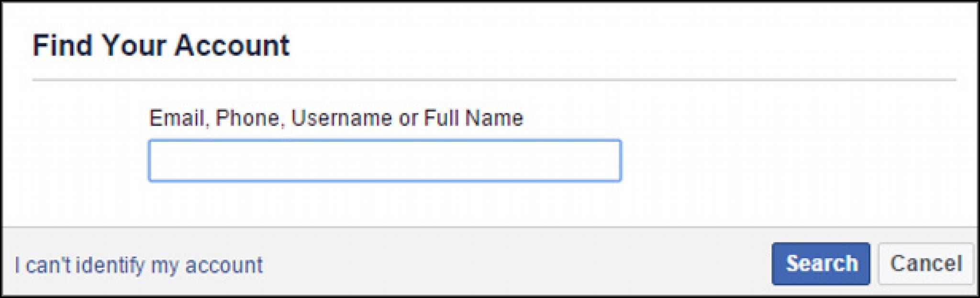Use the "can't identify" link at bottom left
Viewport: 980px width, 298px height.
tap(139, 265)
